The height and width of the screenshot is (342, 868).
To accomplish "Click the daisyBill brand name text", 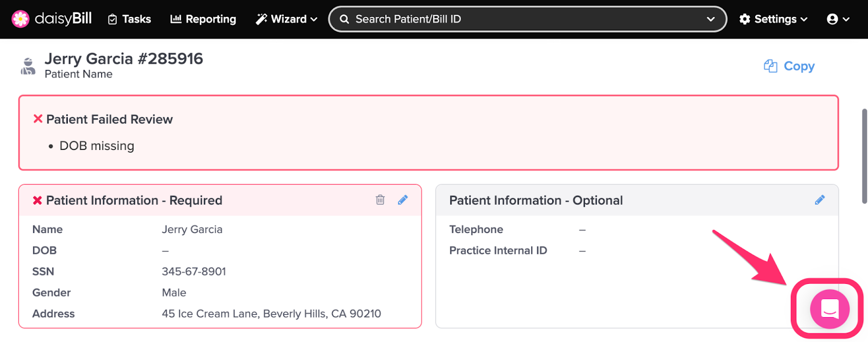I will pyautogui.click(x=63, y=19).
